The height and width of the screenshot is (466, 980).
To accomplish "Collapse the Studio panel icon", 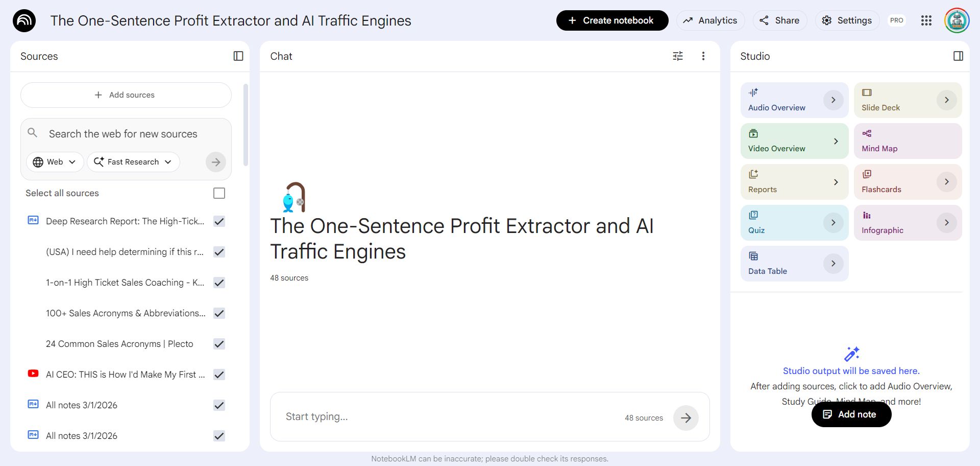I will coord(958,56).
